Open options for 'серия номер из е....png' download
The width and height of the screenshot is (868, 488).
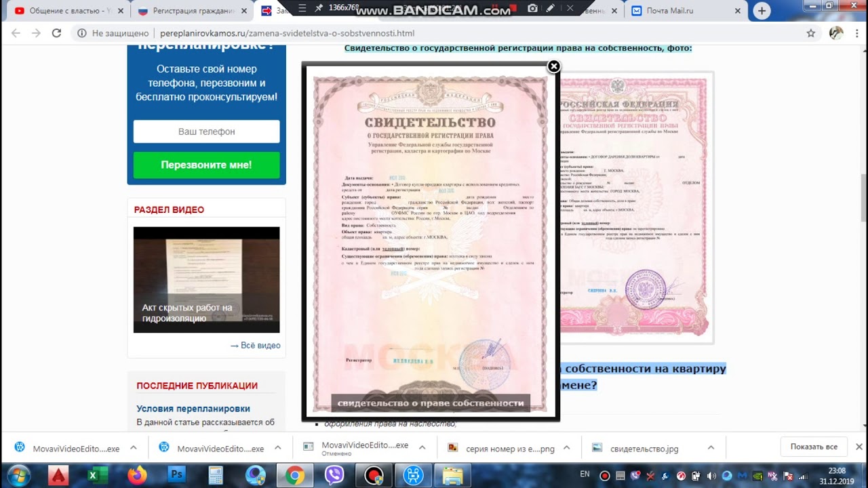566,448
